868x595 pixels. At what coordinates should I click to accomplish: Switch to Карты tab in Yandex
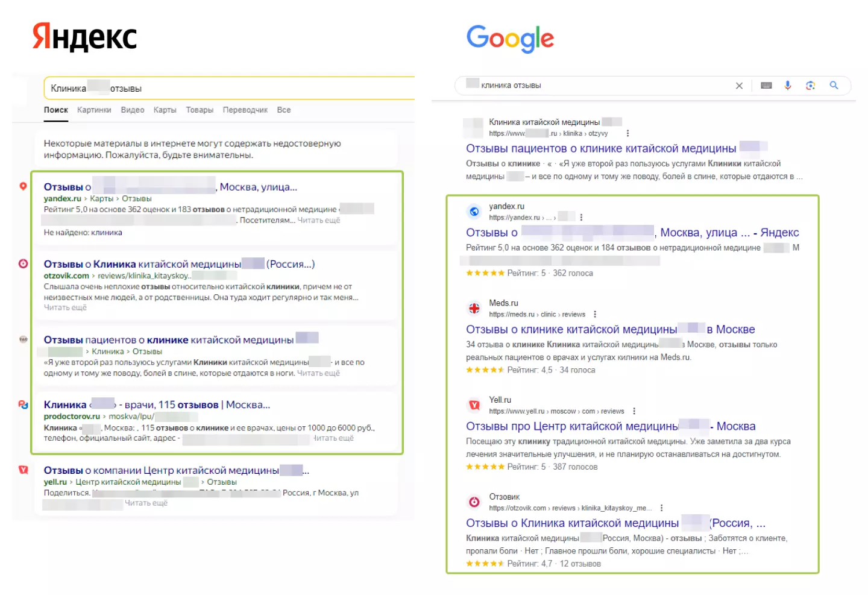(165, 110)
